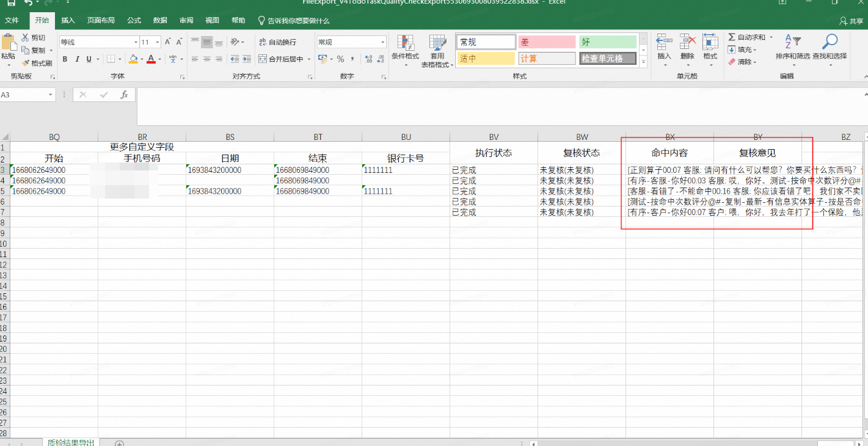Click the Paste (粘贴) clipboard icon
This screenshot has height=446, width=868.
pyautogui.click(x=8, y=43)
